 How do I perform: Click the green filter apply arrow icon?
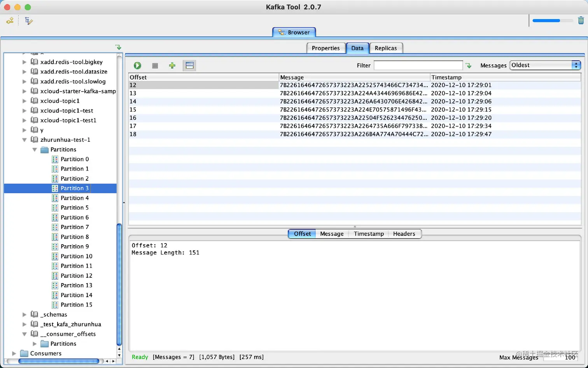click(x=468, y=65)
